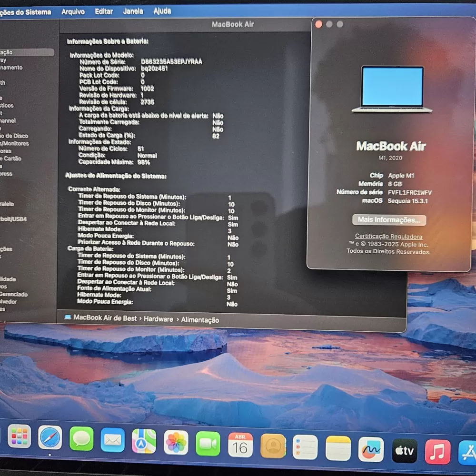Click the battery alert level row label

pos(144,115)
